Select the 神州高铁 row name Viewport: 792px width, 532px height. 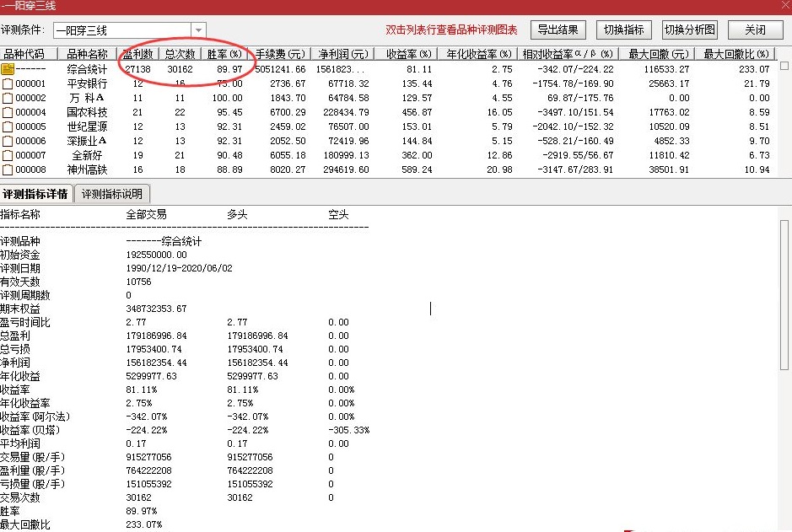coord(87,169)
